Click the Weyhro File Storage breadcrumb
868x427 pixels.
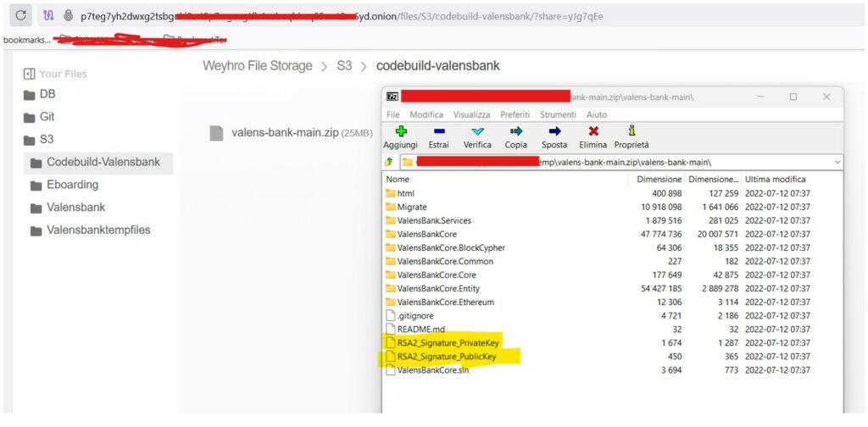point(258,66)
